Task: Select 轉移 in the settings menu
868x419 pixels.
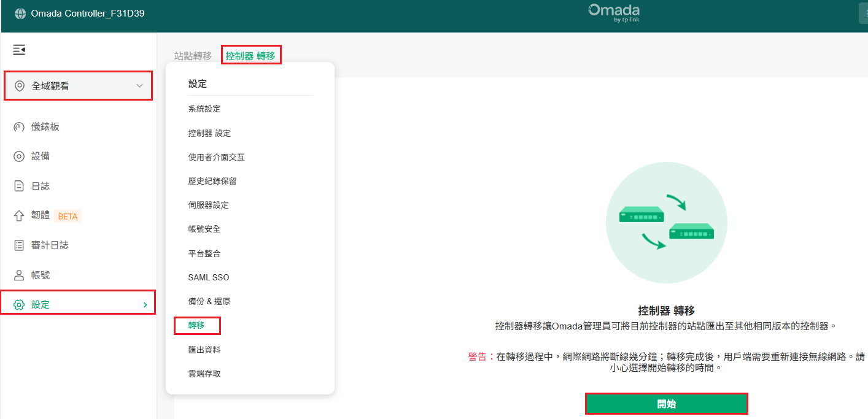Action: (196, 326)
